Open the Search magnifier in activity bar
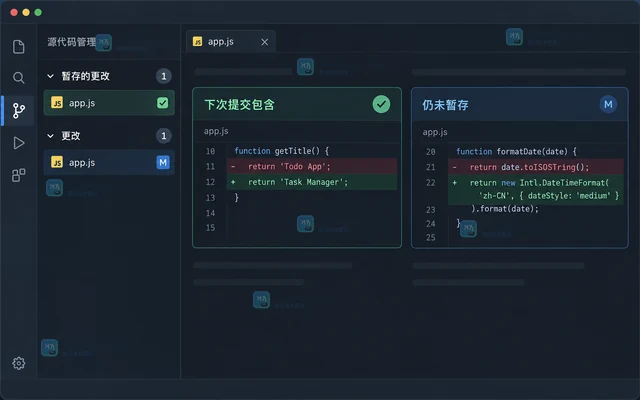Screen dimensions: 640x400 click(18, 78)
